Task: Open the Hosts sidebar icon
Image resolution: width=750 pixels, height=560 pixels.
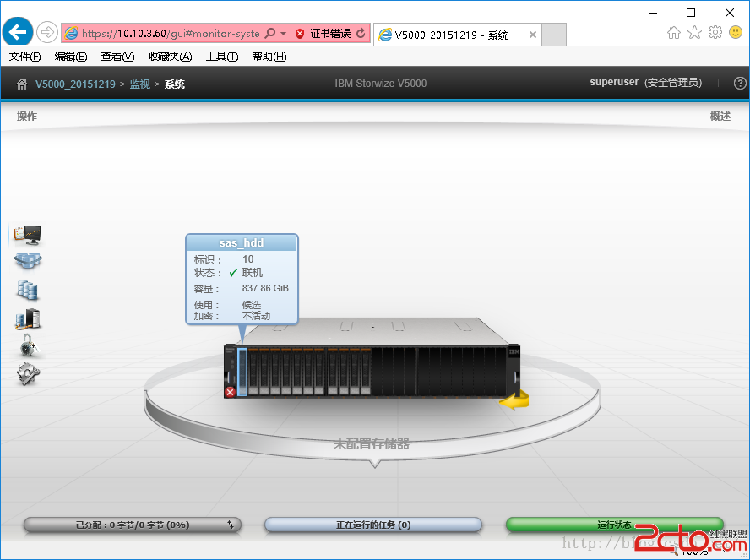Action: [28, 319]
